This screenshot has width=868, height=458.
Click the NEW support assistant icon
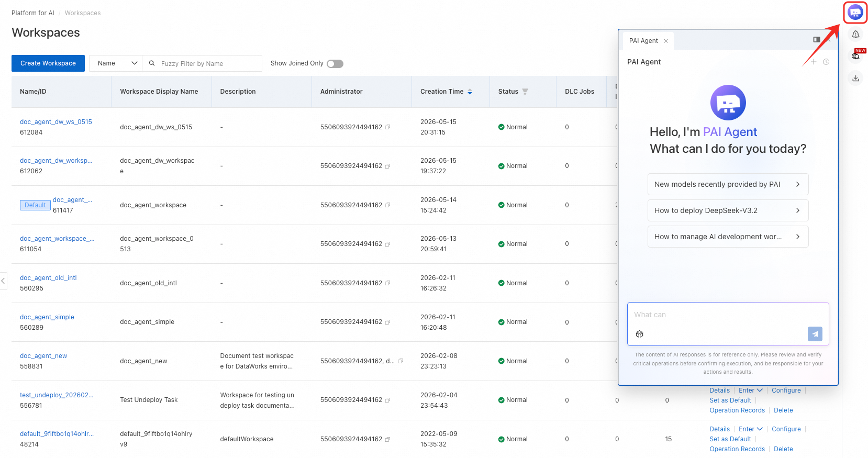coord(856,56)
